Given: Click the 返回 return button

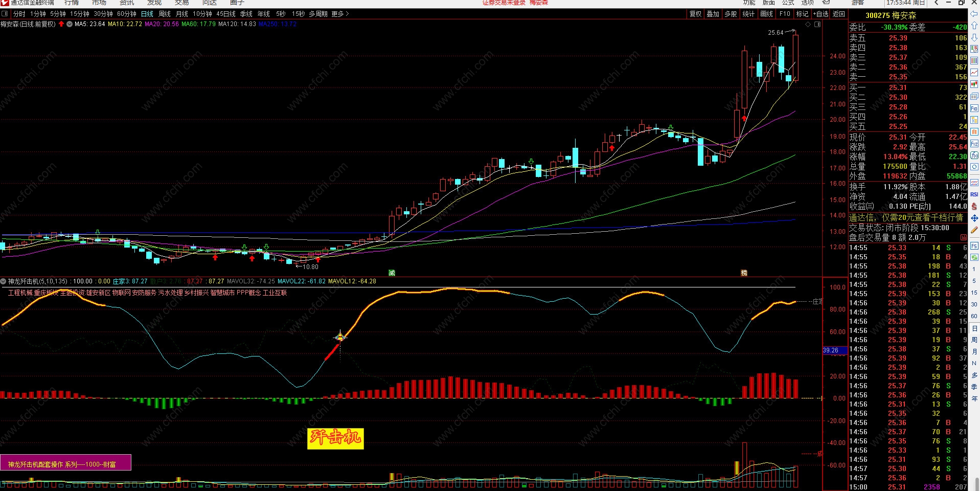Looking at the screenshot, I should point(839,14).
